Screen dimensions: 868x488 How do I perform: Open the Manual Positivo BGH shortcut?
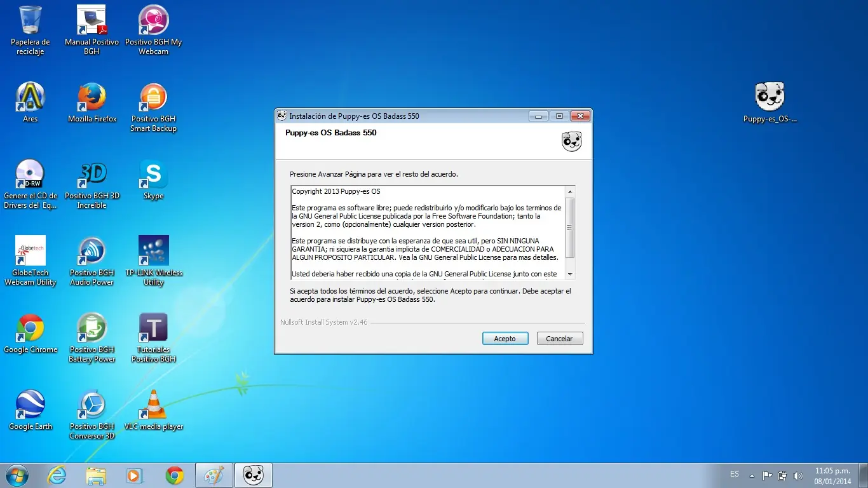pyautogui.click(x=92, y=30)
